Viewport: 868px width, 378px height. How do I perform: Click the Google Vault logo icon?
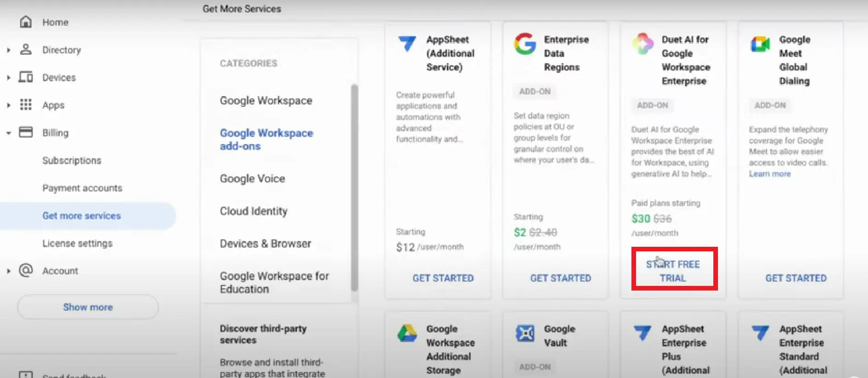(525, 333)
